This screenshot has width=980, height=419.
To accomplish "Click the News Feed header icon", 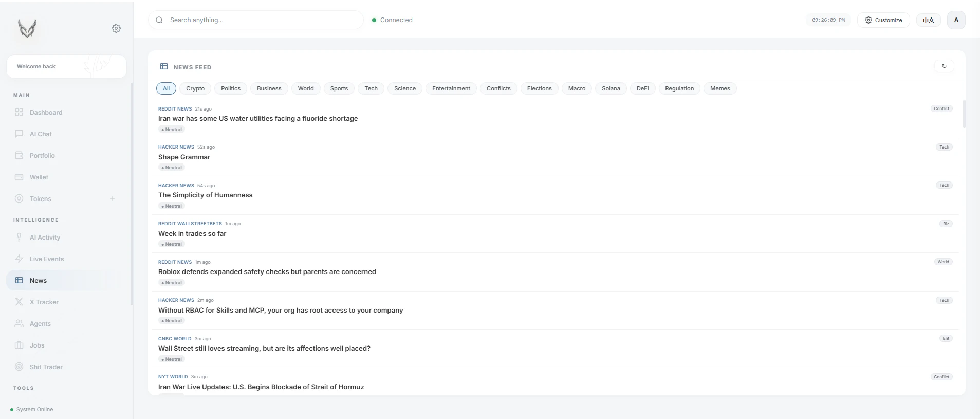I will pyautogui.click(x=164, y=66).
